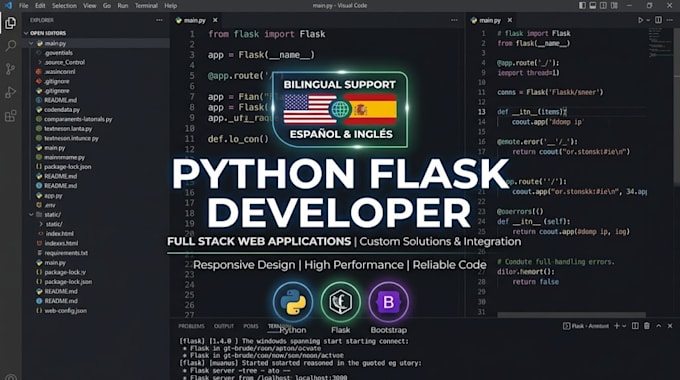Open the Go menu

[107, 6]
